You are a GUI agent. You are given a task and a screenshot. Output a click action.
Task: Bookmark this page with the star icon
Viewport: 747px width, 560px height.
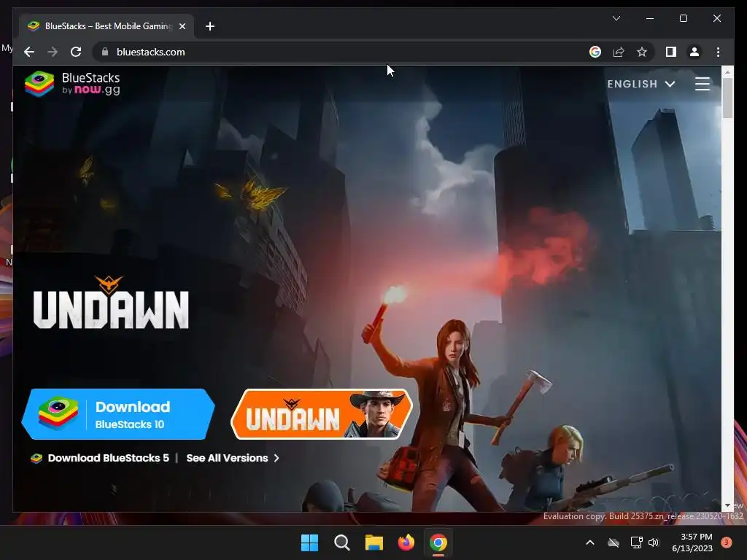[642, 52]
